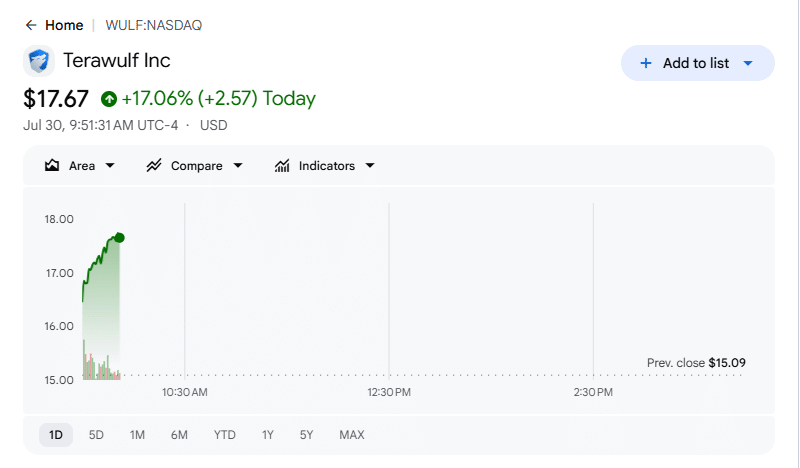The image size is (800, 468).
Task: Switch to the MAX time range
Action: [x=352, y=435]
